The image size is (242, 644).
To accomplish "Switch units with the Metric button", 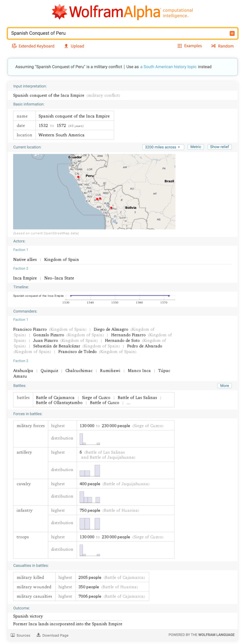I will pos(195,147).
